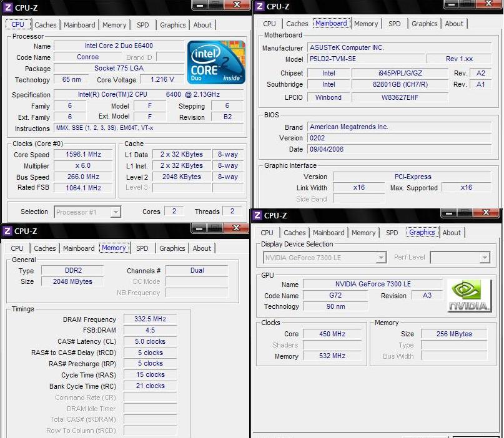Image resolution: width=504 pixels, height=438 pixels.
Task: Click the chipset value i945P/PL/G/GZ
Action: pos(400,73)
